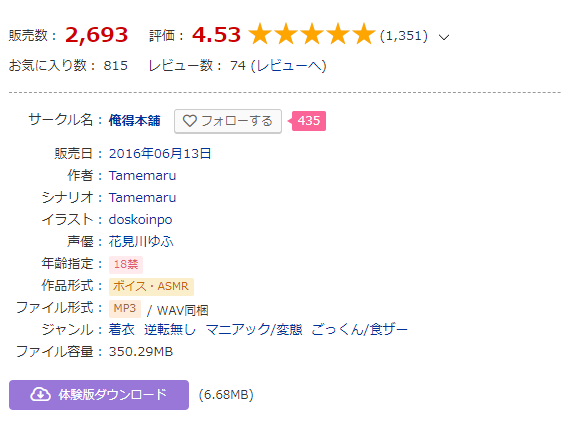
Task: Click the 体験版ダウンロード trial download button
Action: click(x=99, y=395)
